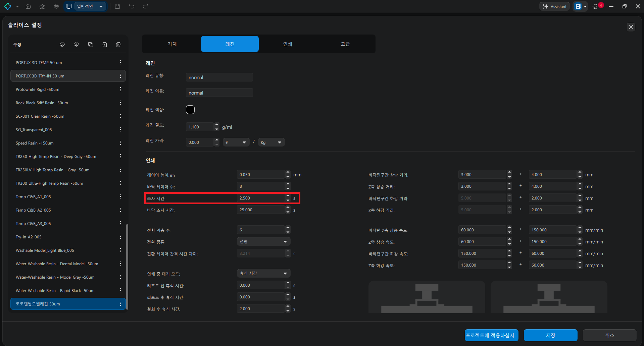Screen dimensions: 644x346
Task: Increase 바닥 레이어 수 with up stepper
Action: pyautogui.click(x=288, y=184)
